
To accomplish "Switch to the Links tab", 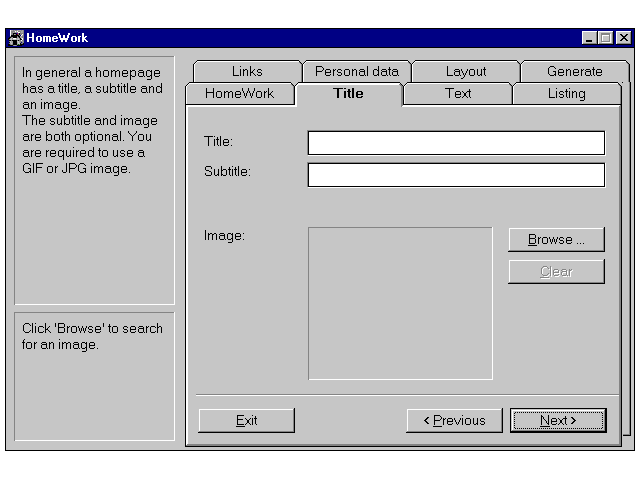I will [x=247, y=71].
